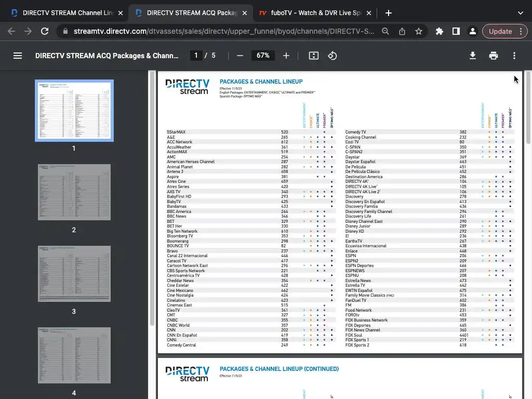Click the Cartoon Network East entry
532x399 pixels.
click(x=187, y=265)
